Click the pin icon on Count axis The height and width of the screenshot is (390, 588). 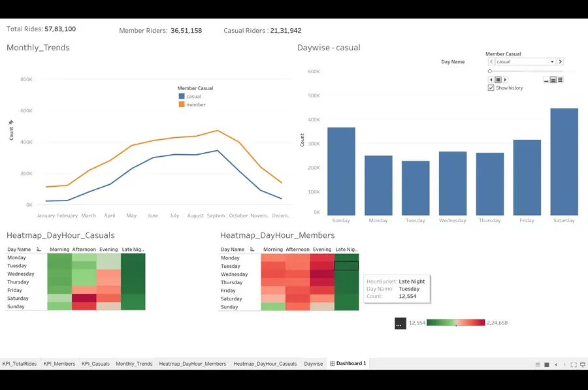[x=11, y=122]
